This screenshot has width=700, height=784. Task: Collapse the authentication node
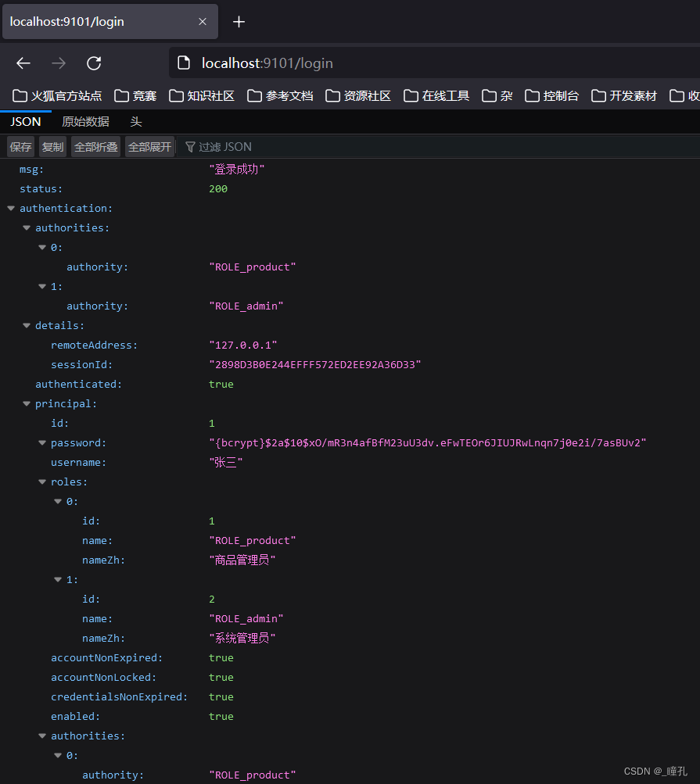(11, 208)
